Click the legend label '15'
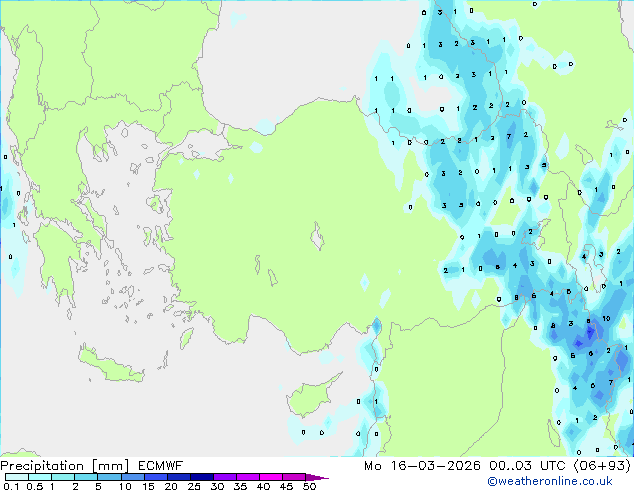The image size is (634, 490). point(148,486)
